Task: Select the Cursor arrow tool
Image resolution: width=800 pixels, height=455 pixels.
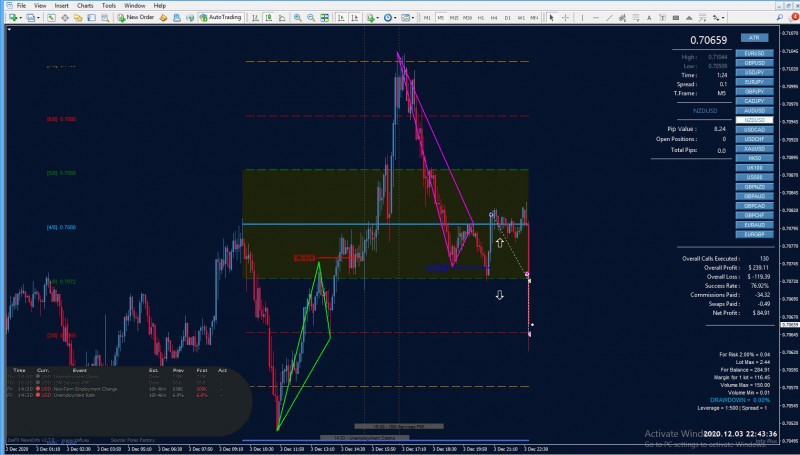Action: click(x=552, y=18)
